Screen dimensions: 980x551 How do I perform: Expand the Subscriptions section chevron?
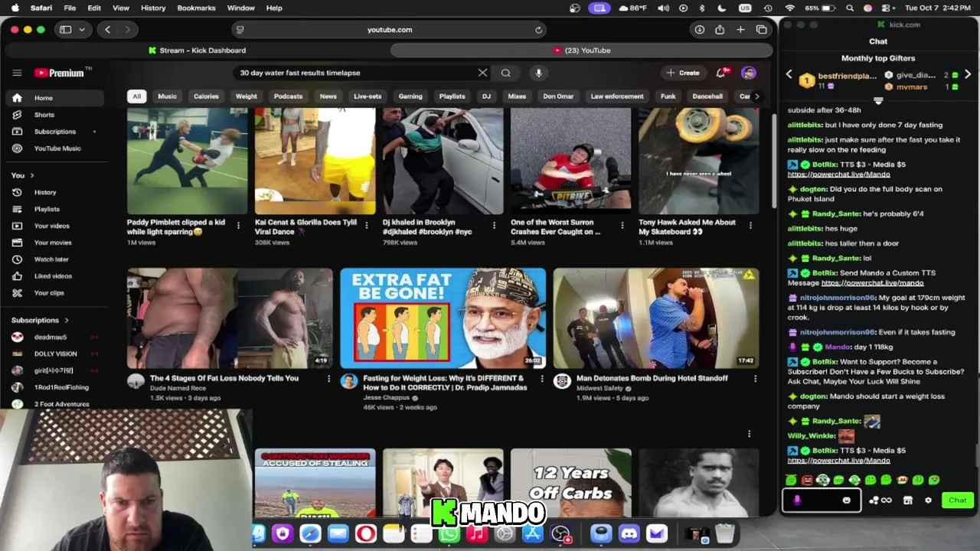pyautogui.click(x=67, y=320)
